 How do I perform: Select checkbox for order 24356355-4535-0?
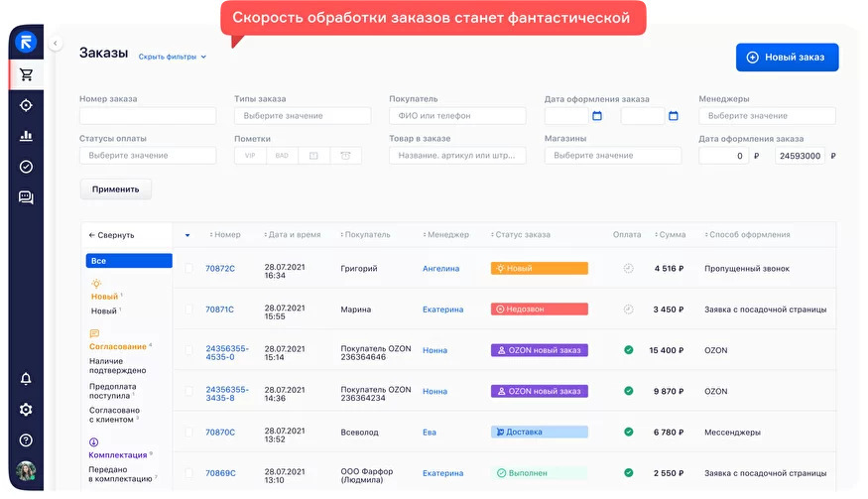pos(188,350)
